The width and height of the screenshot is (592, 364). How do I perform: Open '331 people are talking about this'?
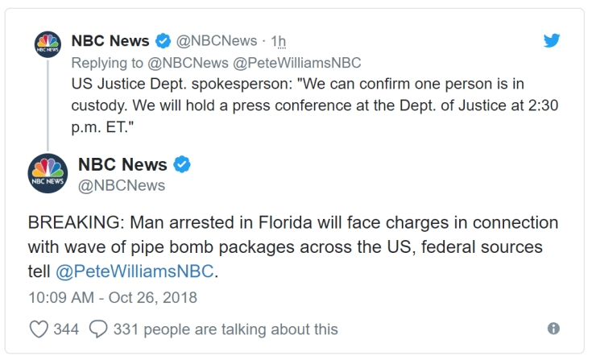tap(226, 329)
